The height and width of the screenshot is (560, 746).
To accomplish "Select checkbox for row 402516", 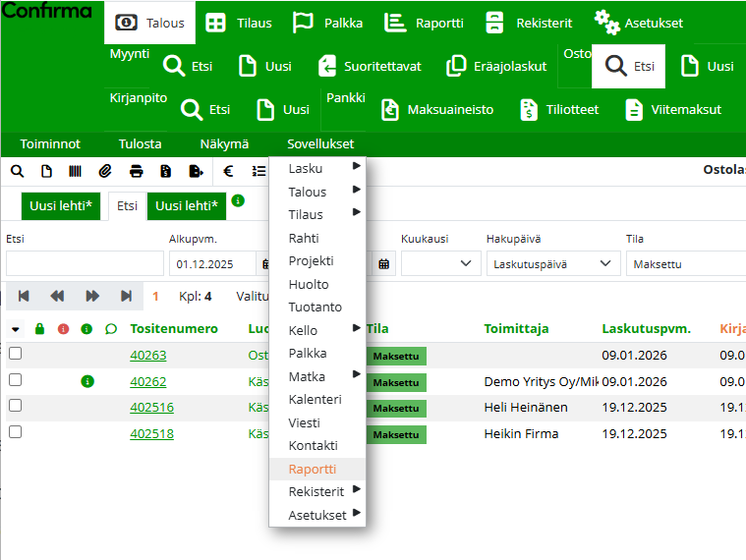I will [x=16, y=406].
